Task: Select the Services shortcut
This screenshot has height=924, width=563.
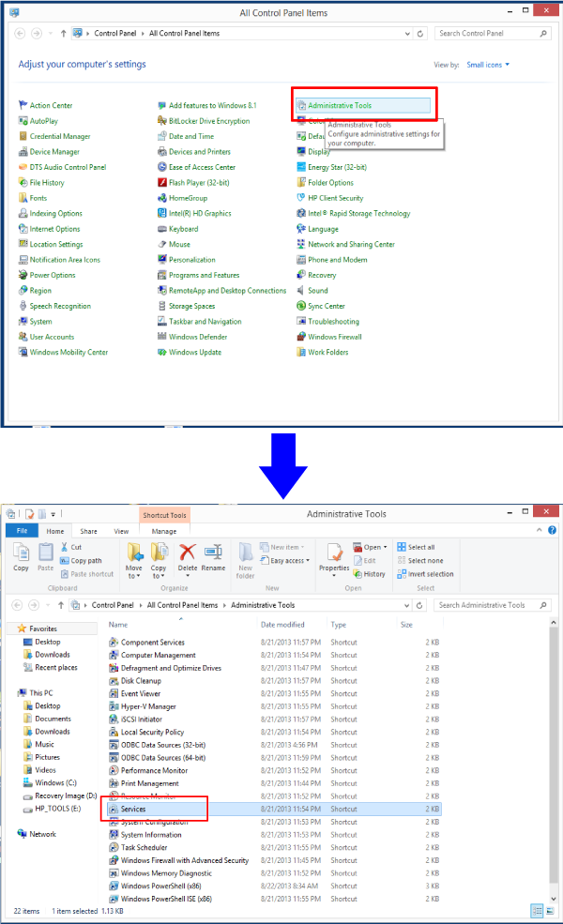Action: (x=133, y=810)
